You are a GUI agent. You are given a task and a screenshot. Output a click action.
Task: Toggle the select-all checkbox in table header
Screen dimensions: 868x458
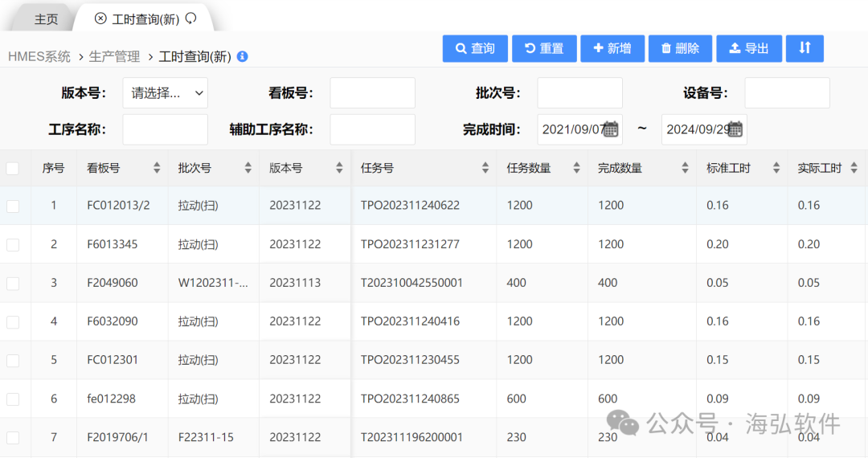click(13, 168)
